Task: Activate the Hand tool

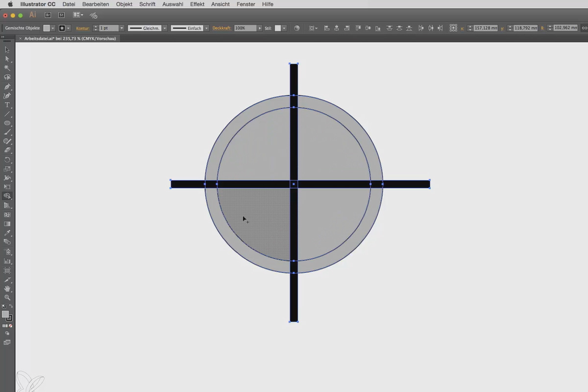Action: (x=7, y=289)
